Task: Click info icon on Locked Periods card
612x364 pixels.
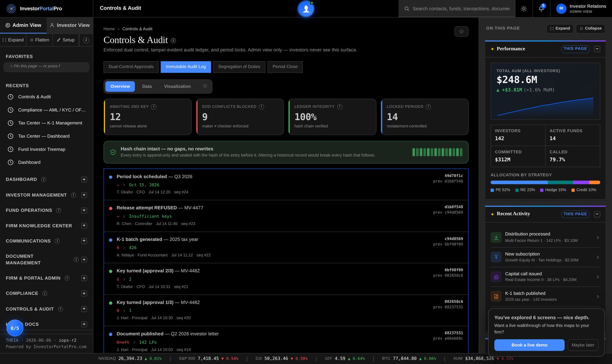Action: point(428,107)
